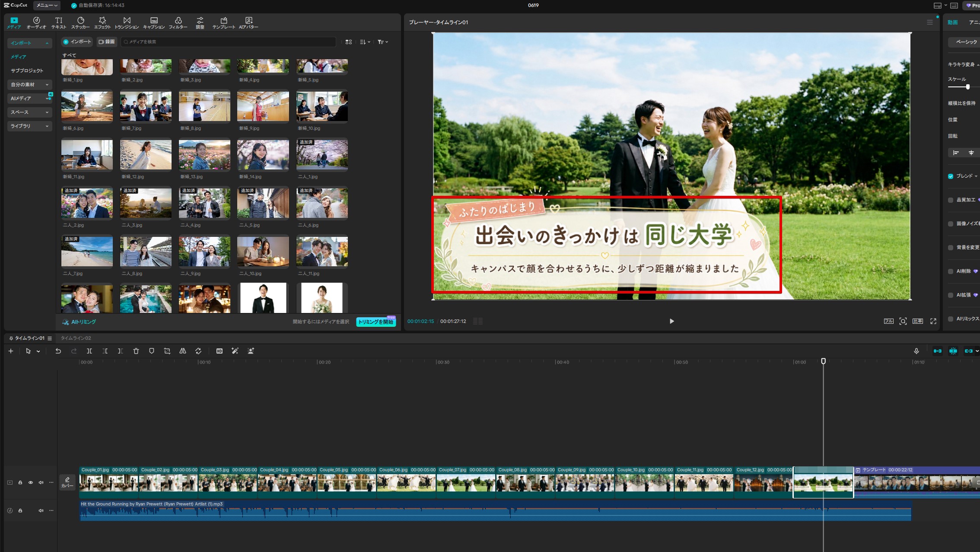Screen dimensions: 980x552
Task: Open the ステッカー (Sticker) panel icon
Action: 80,23
